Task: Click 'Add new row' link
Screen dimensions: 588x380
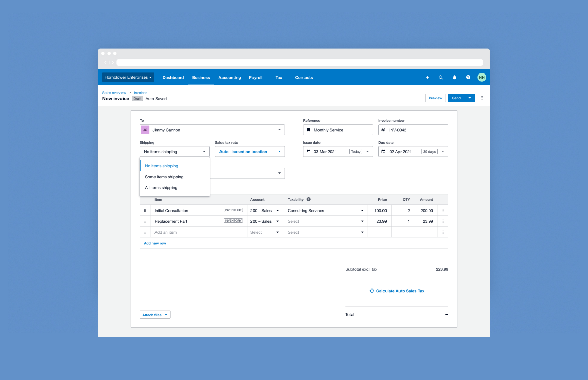Action: pyautogui.click(x=155, y=243)
